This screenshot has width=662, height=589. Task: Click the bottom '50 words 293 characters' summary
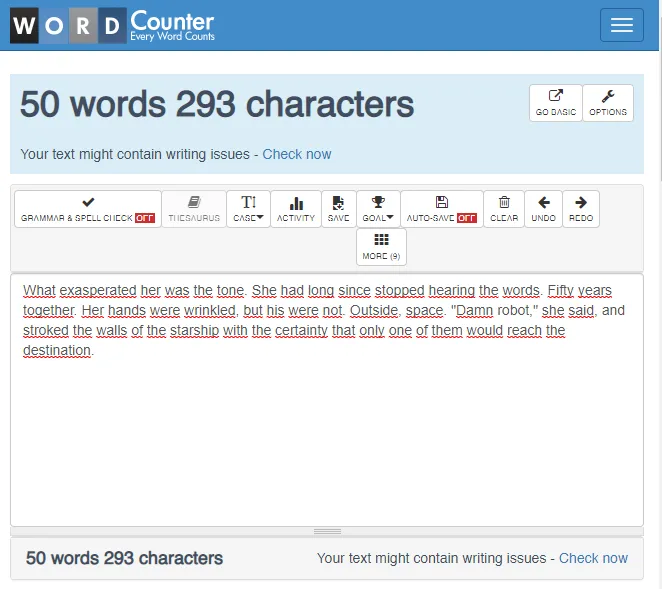click(124, 558)
